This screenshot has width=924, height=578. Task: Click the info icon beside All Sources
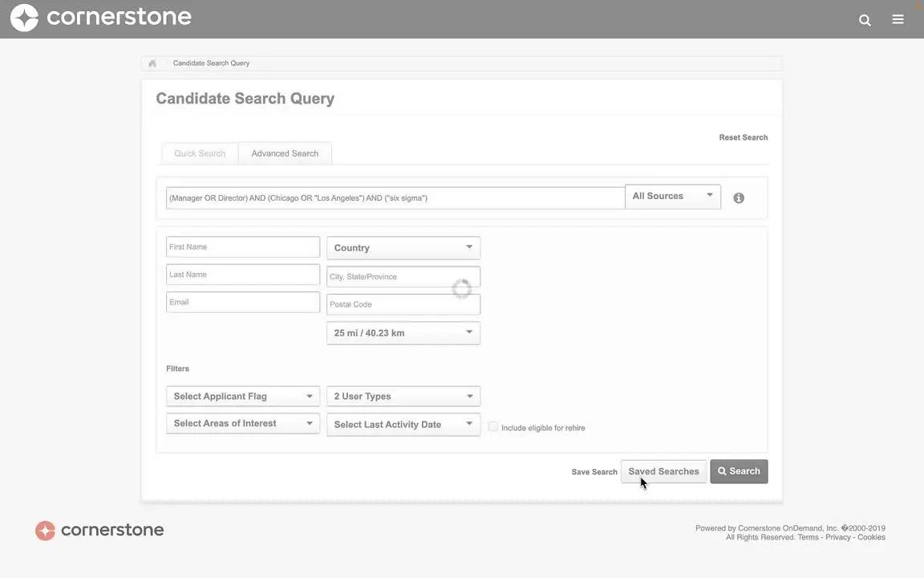point(739,197)
